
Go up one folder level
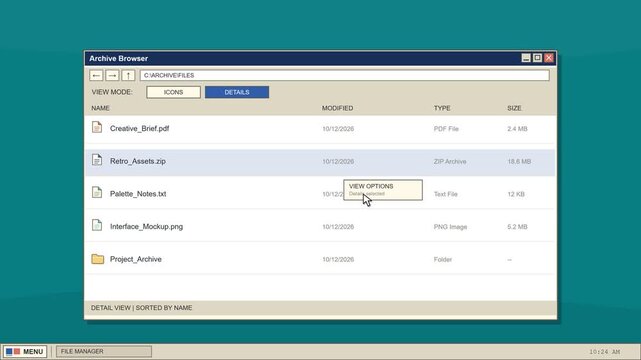point(128,76)
